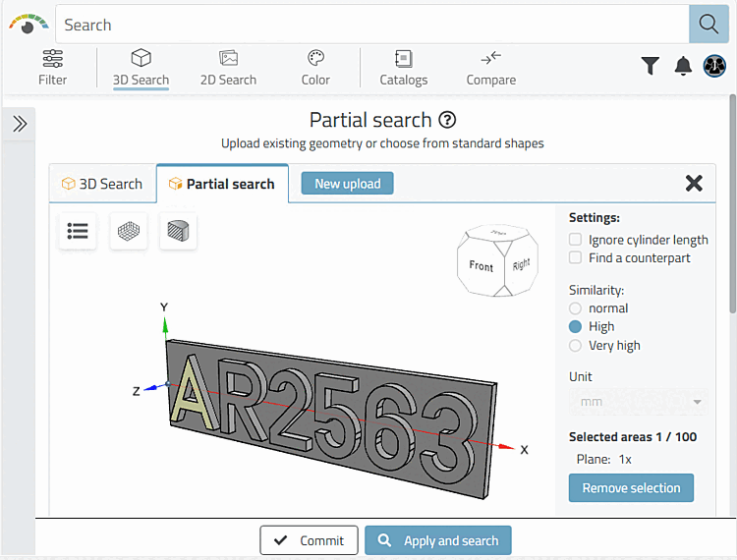
Task: Click the funnel filter icon
Action: [x=651, y=66]
